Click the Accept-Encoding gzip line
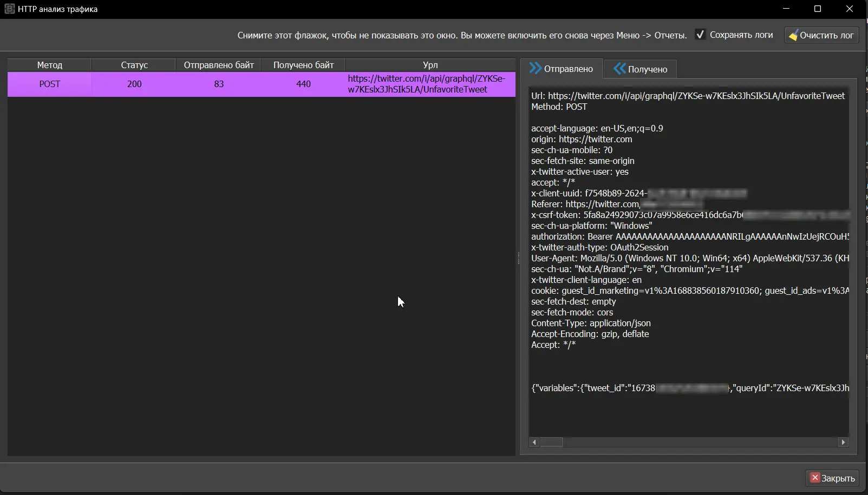This screenshot has width=868, height=495. click(x=590, y=334)
